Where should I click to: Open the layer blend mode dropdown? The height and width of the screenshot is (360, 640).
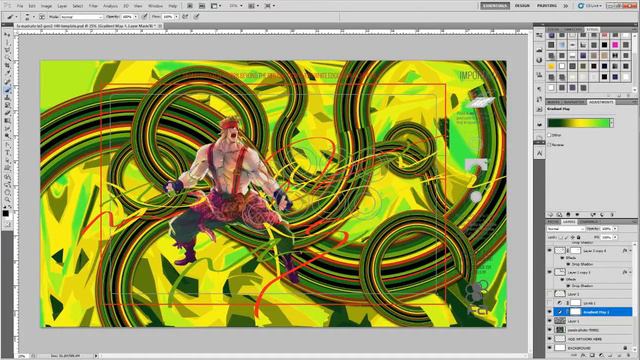tap(565, 229)
